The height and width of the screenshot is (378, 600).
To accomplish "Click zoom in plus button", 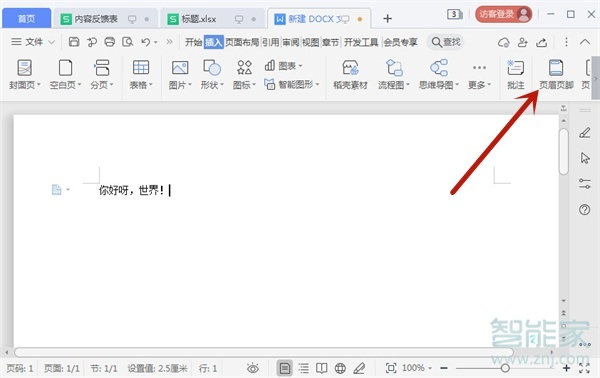I will click(x=566, y=368).
